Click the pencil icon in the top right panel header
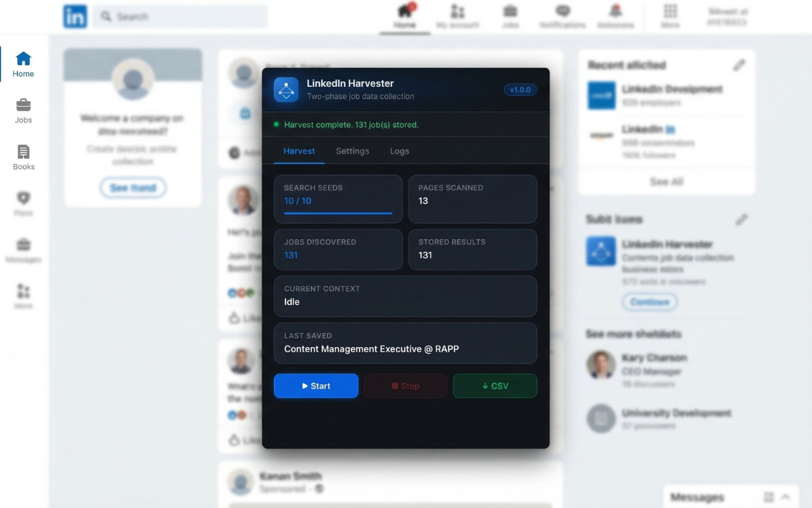812x508 pixels. click(x=739, y=65)
